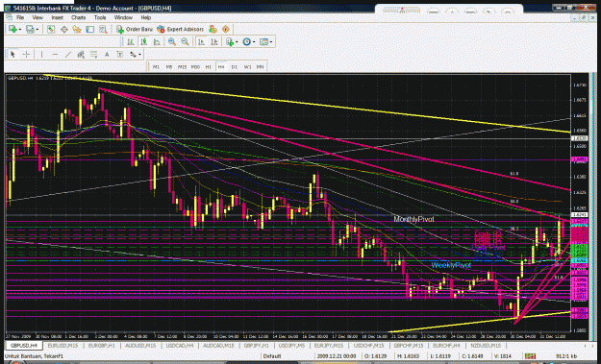
Task: Switch to the EURUSD,M15 chart tab
Action: pyautogui.click(x=63, y=346)
